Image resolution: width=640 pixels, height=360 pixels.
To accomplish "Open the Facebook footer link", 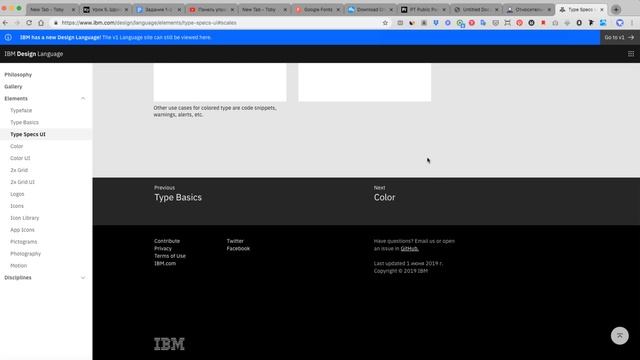I will 238,248.
